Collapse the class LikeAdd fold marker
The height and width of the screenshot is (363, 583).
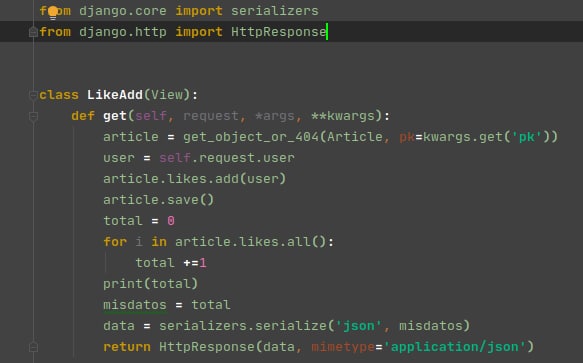(x=33, y=95)
